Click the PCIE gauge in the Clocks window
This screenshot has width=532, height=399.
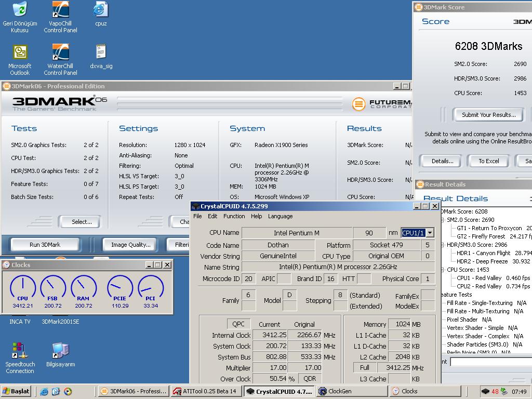coord(120,288)
